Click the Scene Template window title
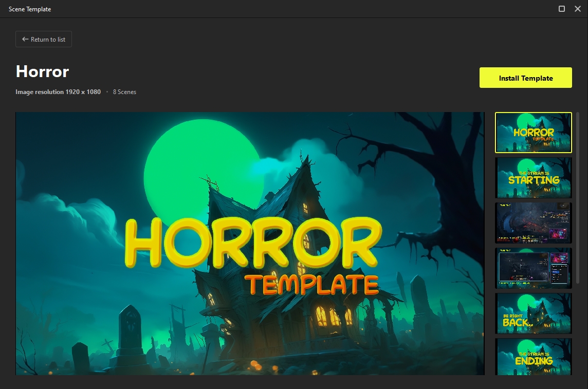588x389 pixels. coord(30,9)
